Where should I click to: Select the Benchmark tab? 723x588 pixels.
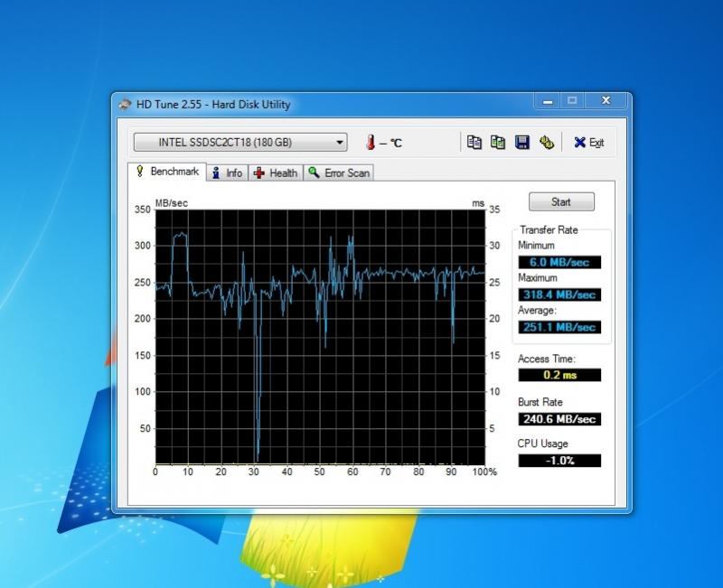click(x=167, y=172)
